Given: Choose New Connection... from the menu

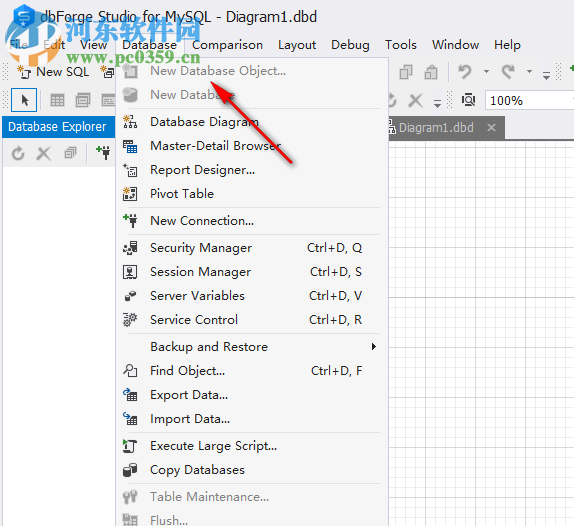Looking at the screenshot, I should [x=251, y=221].
